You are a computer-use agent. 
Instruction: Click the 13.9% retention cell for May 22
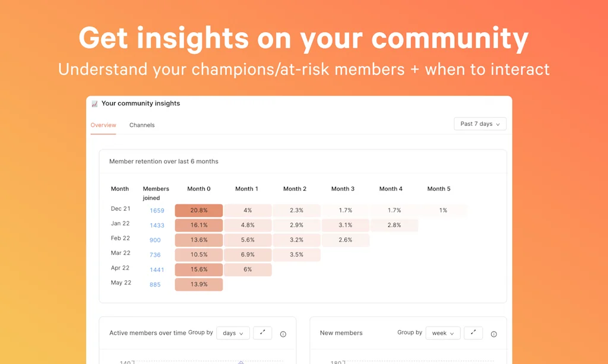[199, 284]
